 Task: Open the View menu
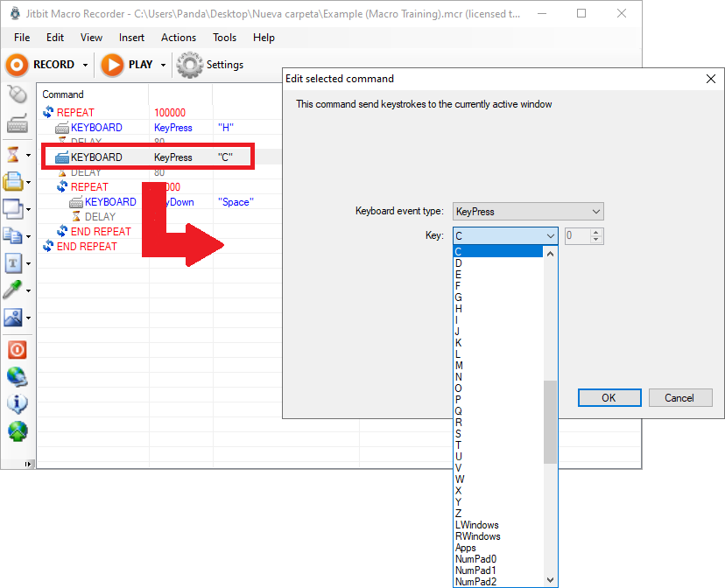pos(91,38)
